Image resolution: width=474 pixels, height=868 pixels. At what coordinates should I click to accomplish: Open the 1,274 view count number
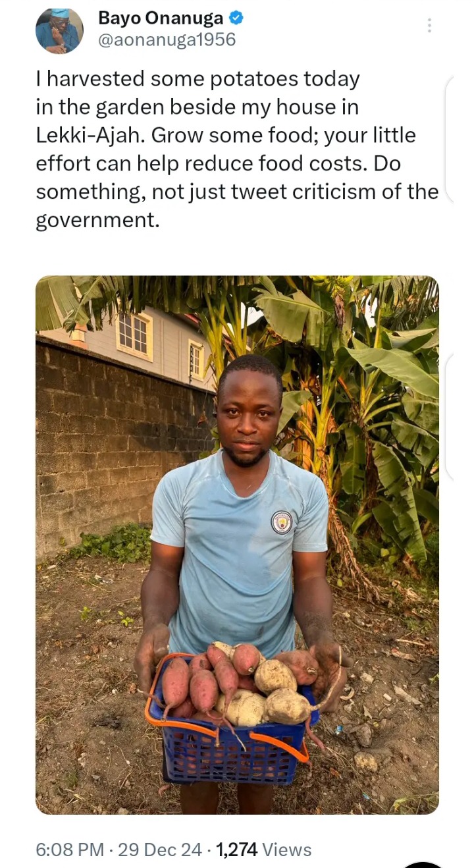tap(236, 850)
